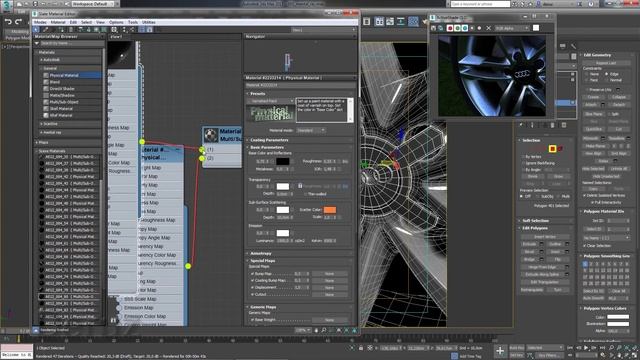Toggle the Bump Map checkbox
The width and height of the screenshot is (640, 360).
pos(252,274)
